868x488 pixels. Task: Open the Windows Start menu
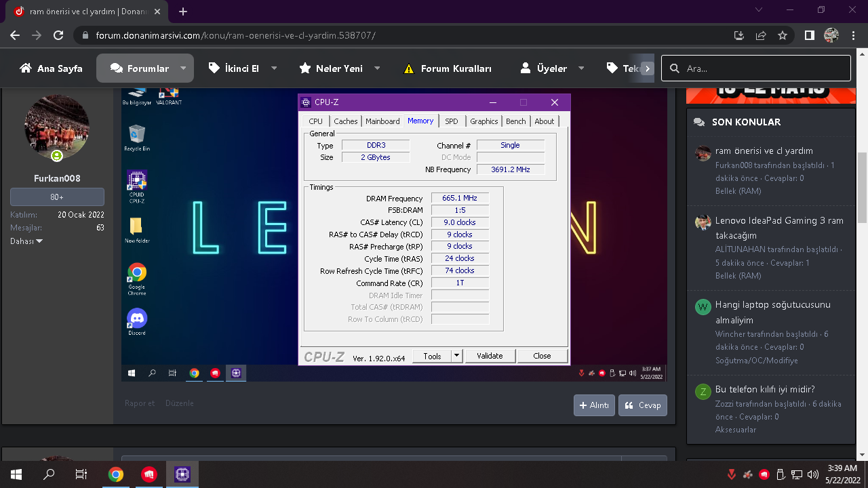pyautogui.click(x=16, y=474)
